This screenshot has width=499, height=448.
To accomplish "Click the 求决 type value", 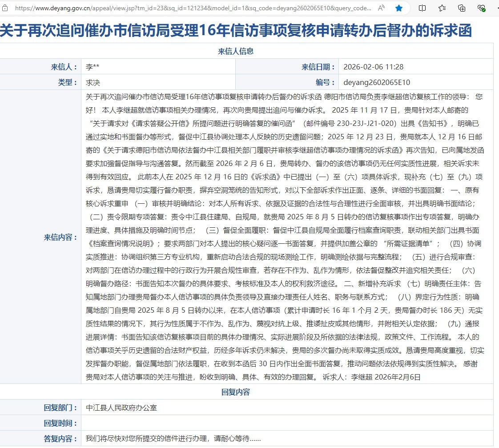I will click(x=93, y=82).
